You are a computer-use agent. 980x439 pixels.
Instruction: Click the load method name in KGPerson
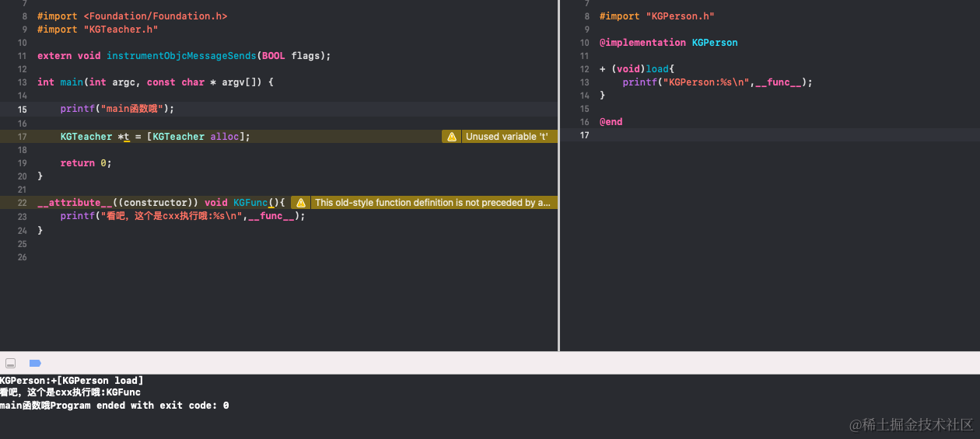[x=657, y=69]
